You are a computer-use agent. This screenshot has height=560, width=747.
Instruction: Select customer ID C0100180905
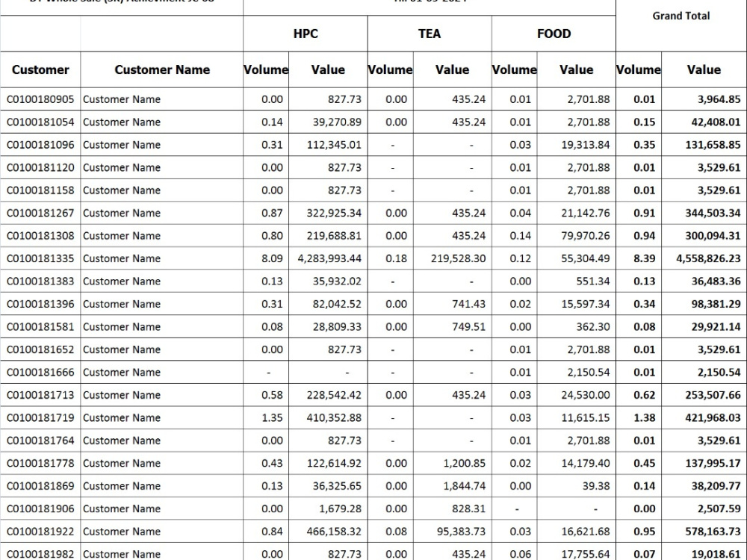40,99
